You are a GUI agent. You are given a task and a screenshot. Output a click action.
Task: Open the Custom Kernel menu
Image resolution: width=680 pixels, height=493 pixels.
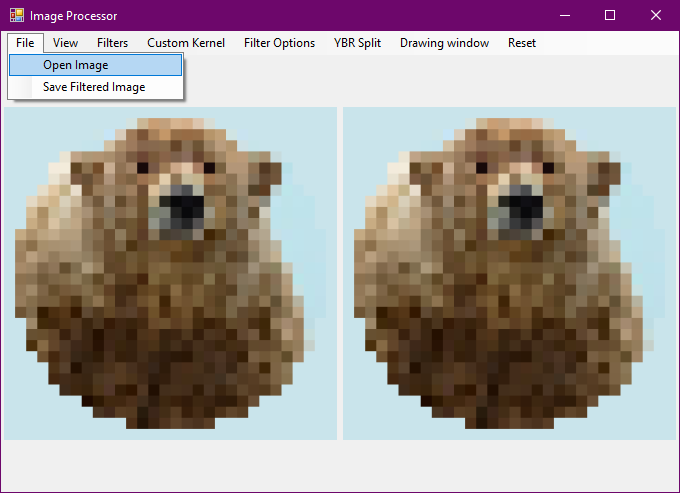186,43
